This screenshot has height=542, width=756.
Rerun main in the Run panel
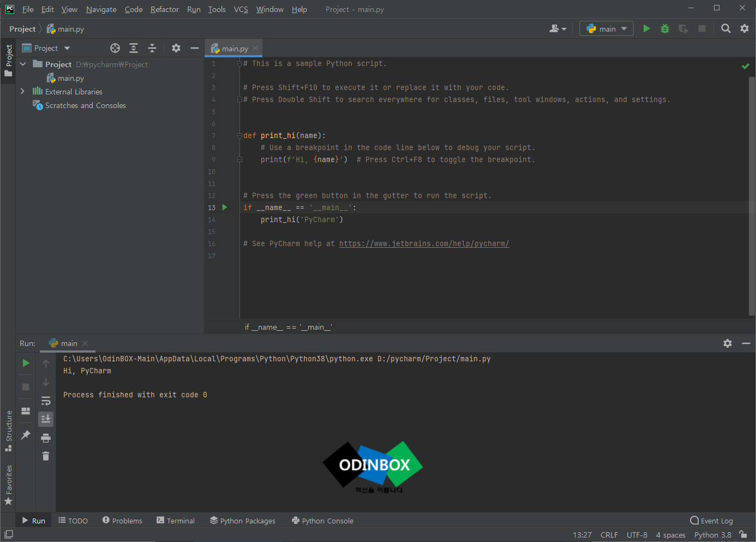coord(26,363)
